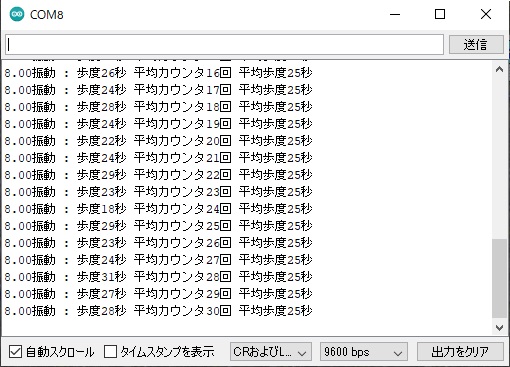This screenshot has width=510, height=367.
Task: Click the output line with 平均カウンタ29回
Action: click(159, 294)
